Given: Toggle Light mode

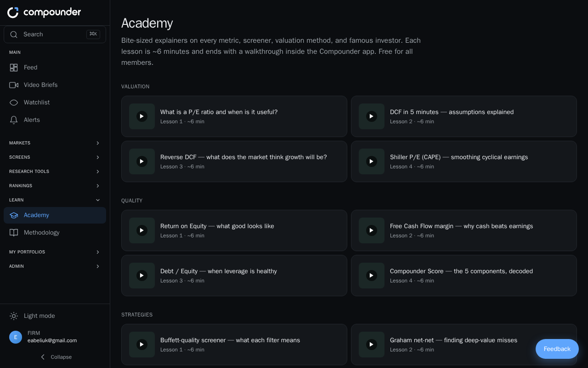Looking at the screenshot, I should pyautogui.click(x=55, y=316).
